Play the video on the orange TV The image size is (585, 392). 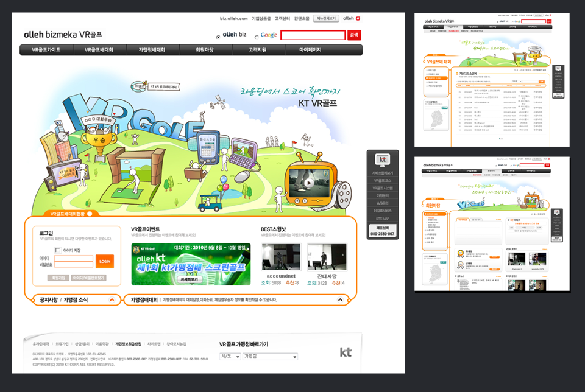pyautogui.click(x=309, y=183)
